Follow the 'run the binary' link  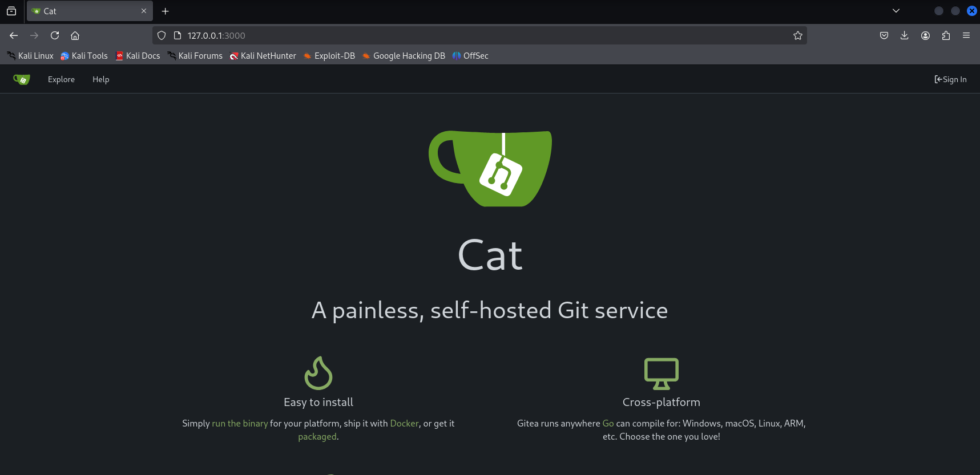[x=240, y=424]
